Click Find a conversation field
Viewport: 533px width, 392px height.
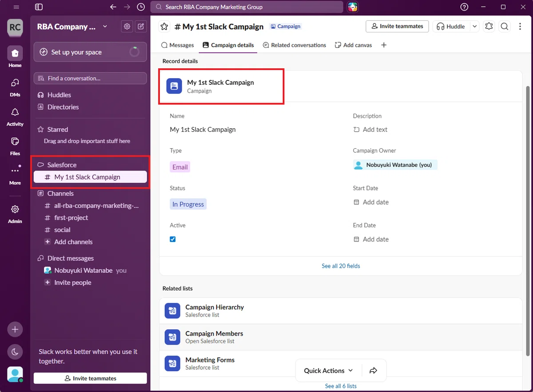click(x=90, y=78)
